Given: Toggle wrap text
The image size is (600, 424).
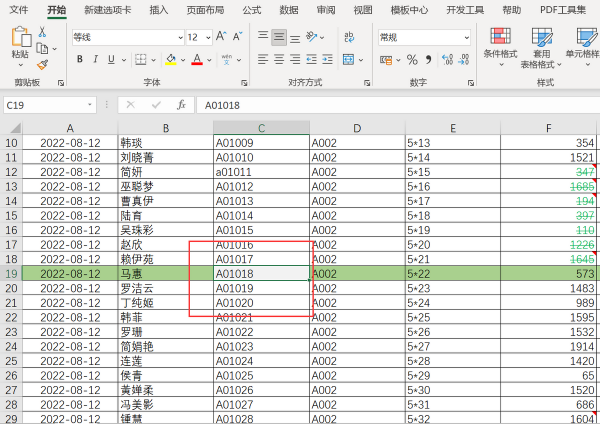Looking at the screenshot, I should tap(349, 37).
